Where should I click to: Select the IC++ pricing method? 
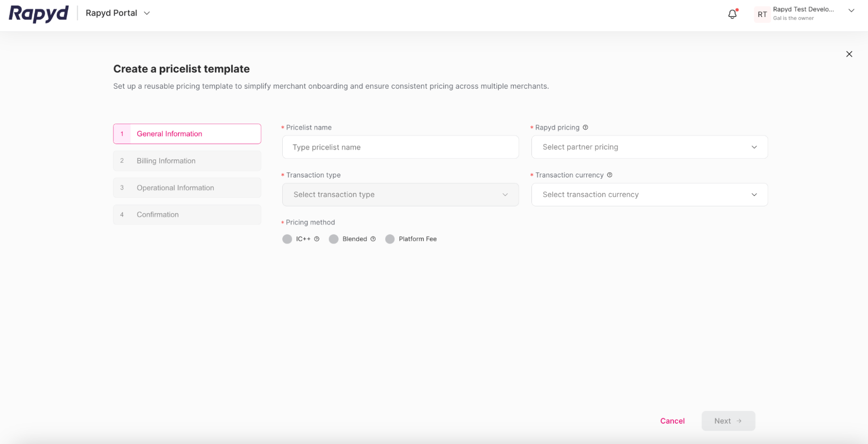click(287, 239)
